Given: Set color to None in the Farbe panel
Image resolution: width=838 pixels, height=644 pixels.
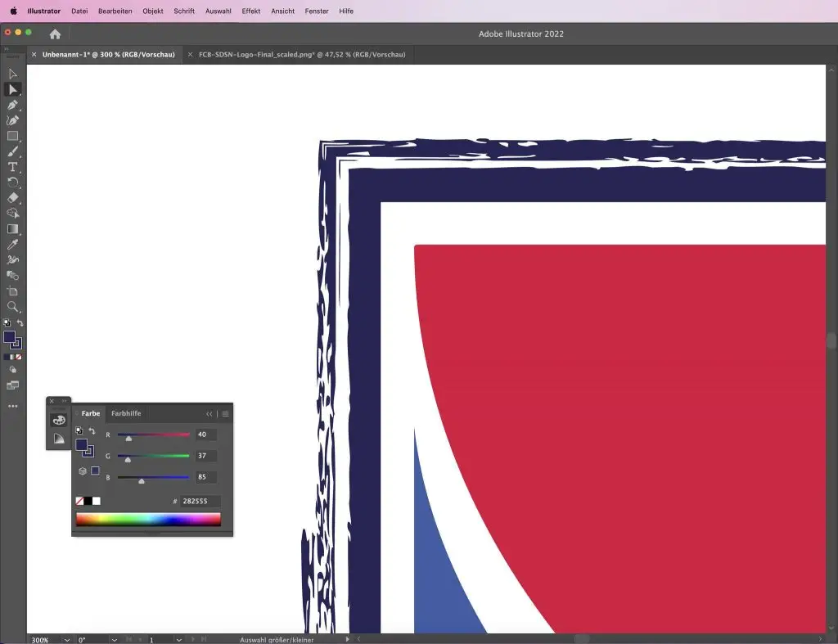Looking at the screenshot, I should coord(79,501).
